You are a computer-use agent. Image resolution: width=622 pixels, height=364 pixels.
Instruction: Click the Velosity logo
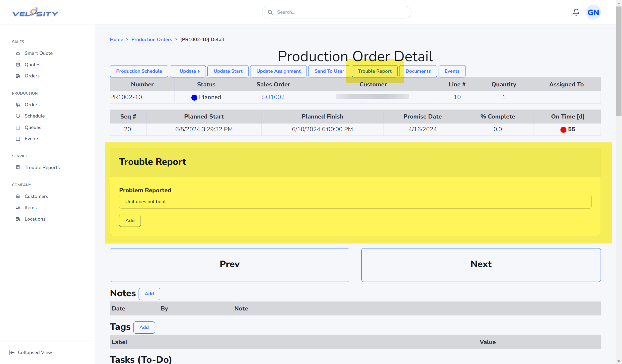point(35,12)
